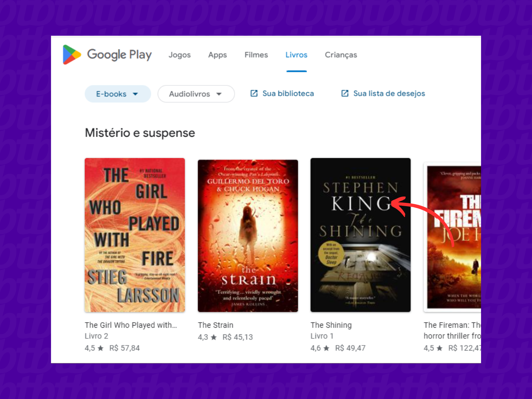Image resolution: width=532 pixels, height=399 pixels.
Task: Click the Google Play logo icon
Action: pyautogui.click(x=72, y=55)
